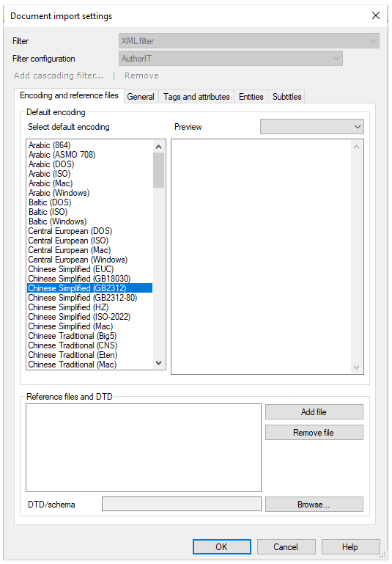Select Central European (Windows) encoding
Screen dimensions: 392x564
(90, 260)
